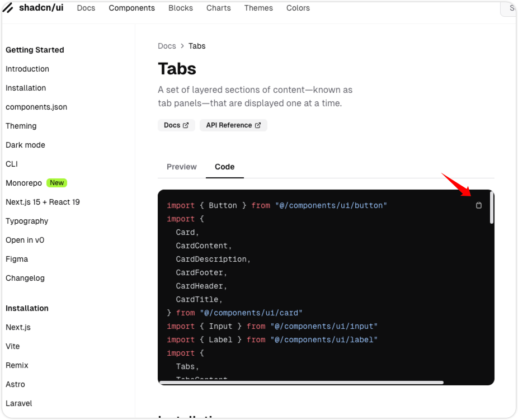Open the shadcn/ui home link
The width and height of the screenshot is (518, 420).
(41, 8)
